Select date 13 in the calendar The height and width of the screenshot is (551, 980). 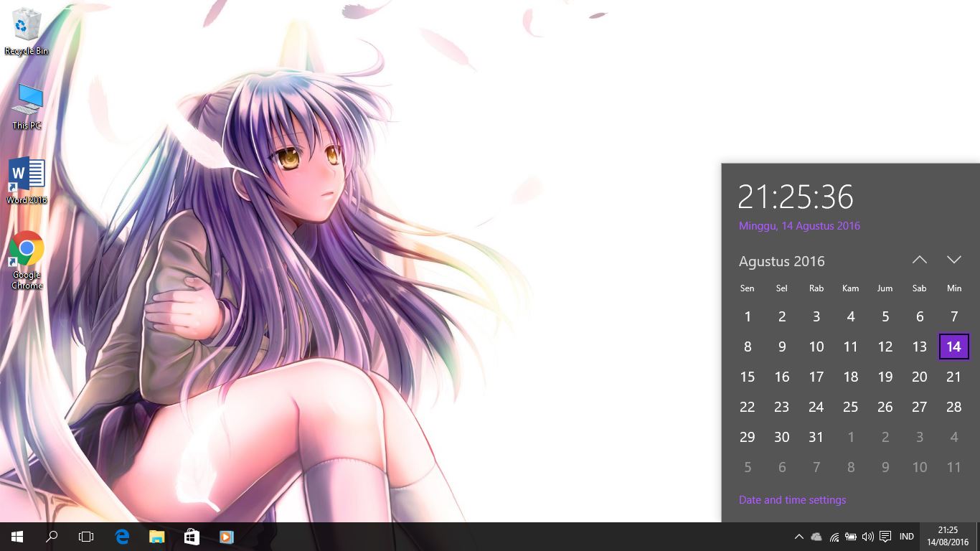(x=920, y=347)
